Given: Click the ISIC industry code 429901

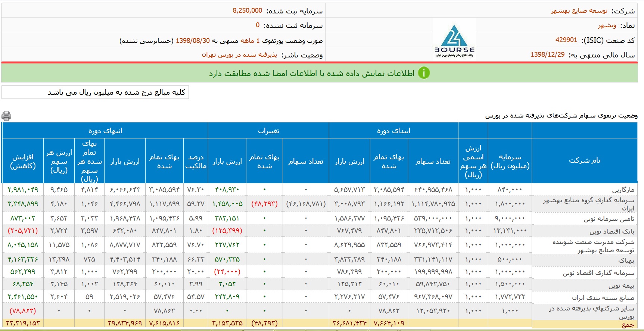Looking at the screenshot, I should coord(566,40).
